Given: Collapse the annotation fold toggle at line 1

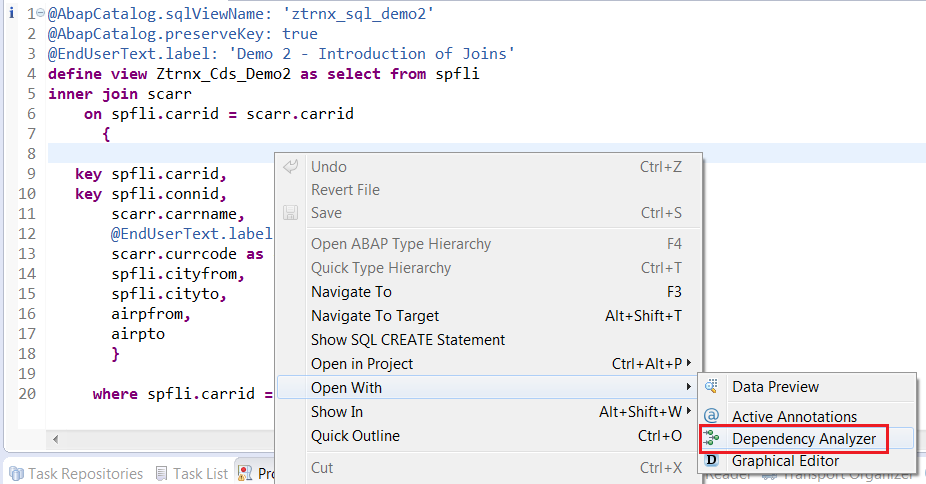Looking at the screenshot, I should [40, 12].
